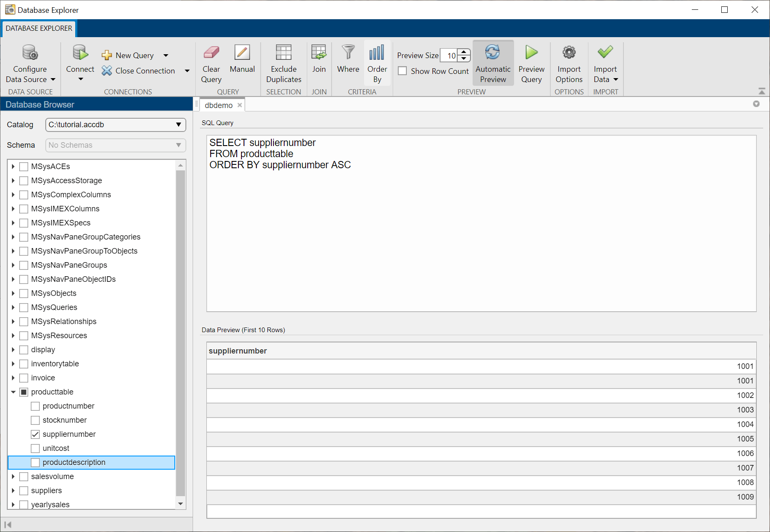The width and height of the screenshot is (770, 532).
Task: Select the MSysAccessStorage table row
Action: point(91,181)
